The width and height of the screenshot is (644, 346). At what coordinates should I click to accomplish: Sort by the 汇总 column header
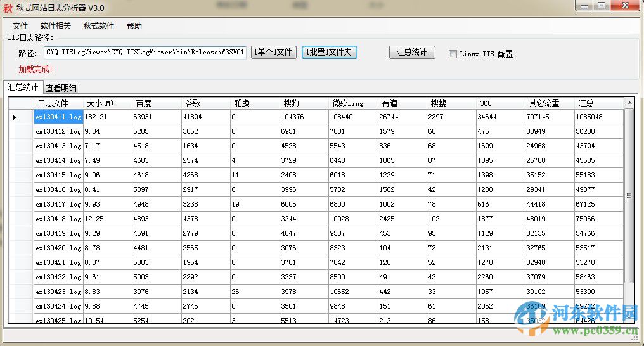click(x=599, y=103)
